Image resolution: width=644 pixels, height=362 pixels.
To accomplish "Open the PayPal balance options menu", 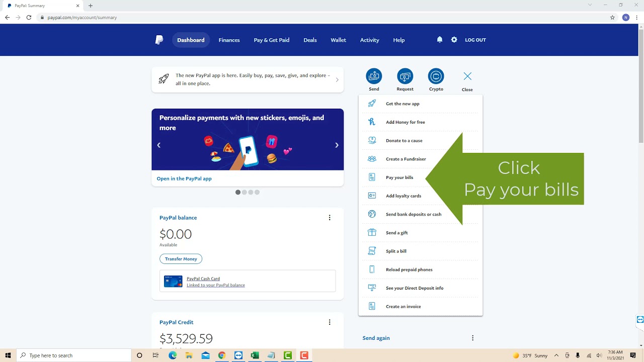I will click(x=330, y=217).
